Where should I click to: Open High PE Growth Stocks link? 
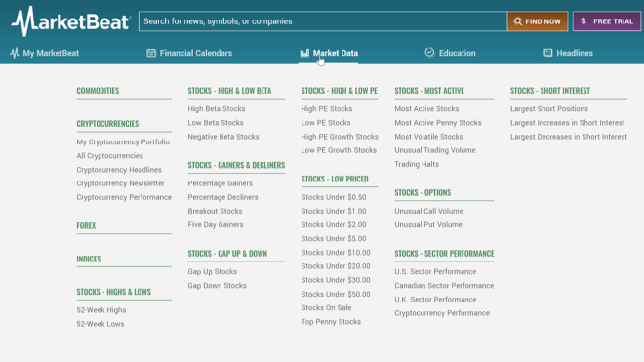coord(340,137)
